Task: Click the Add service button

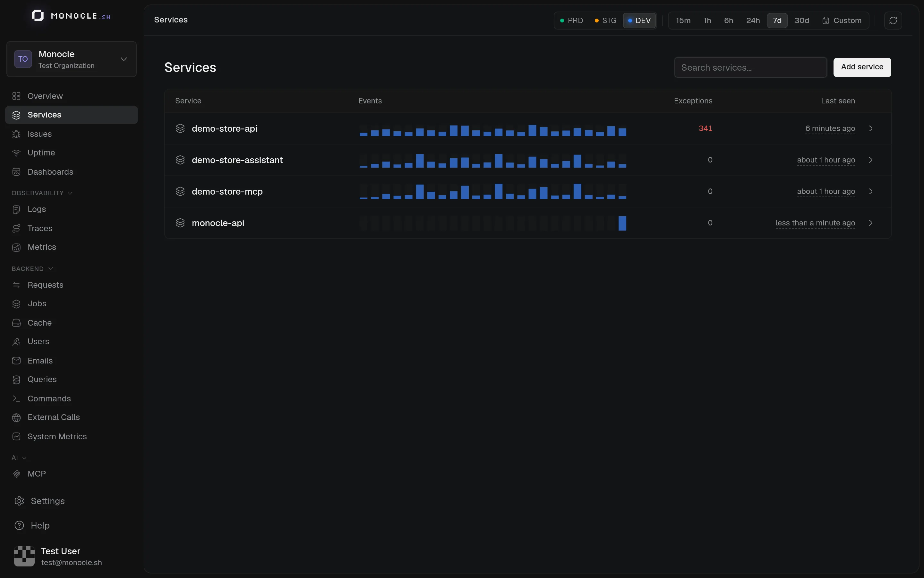Action: click(x=862, y=67)
